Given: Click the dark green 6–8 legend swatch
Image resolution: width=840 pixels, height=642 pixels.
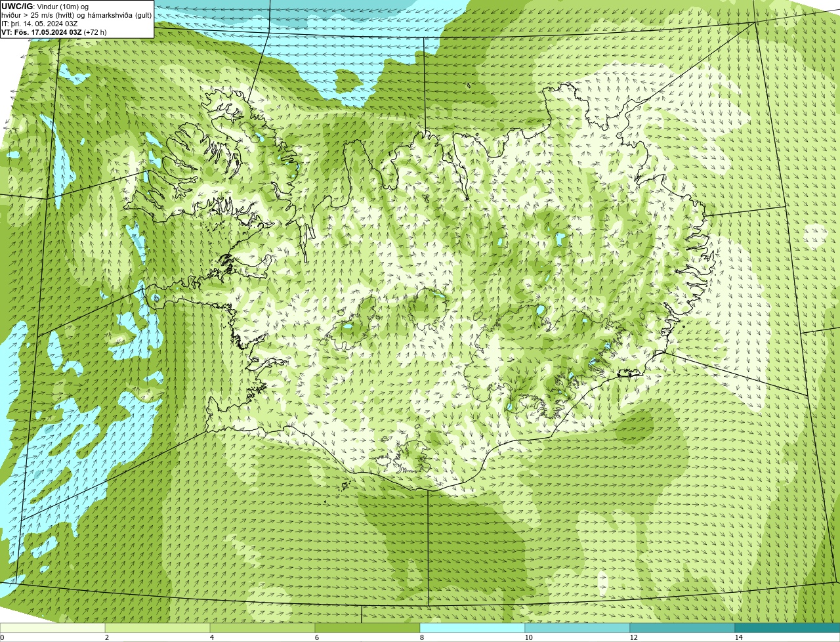Looking at the screenshot, I should coord(367,628).
